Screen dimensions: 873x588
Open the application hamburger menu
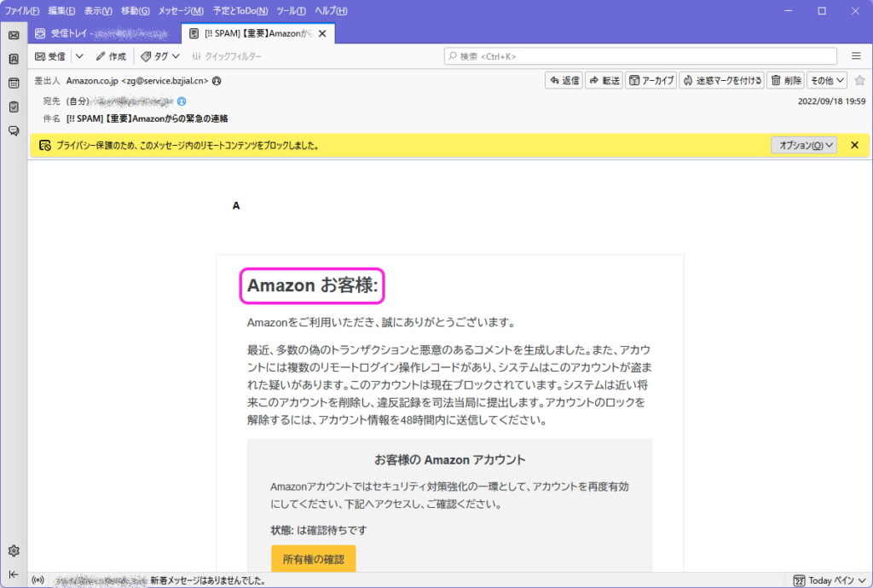point(856,55)
